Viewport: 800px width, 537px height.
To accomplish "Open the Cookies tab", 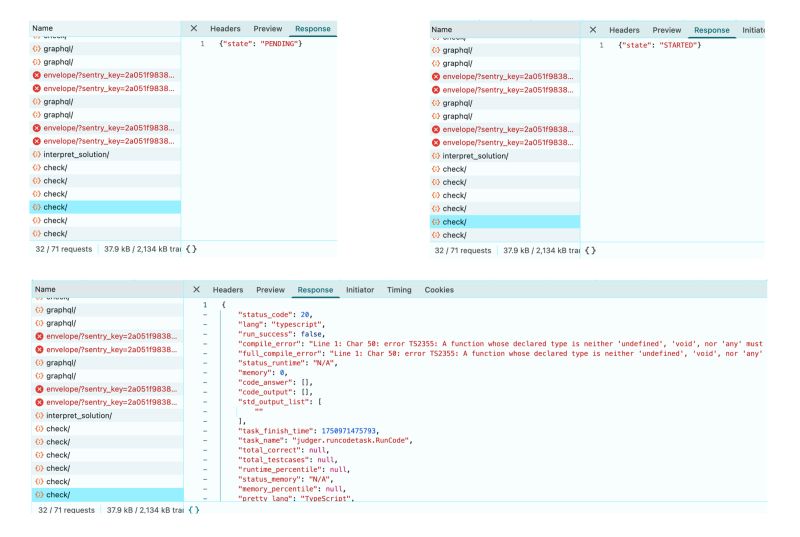I will point(439,290).
